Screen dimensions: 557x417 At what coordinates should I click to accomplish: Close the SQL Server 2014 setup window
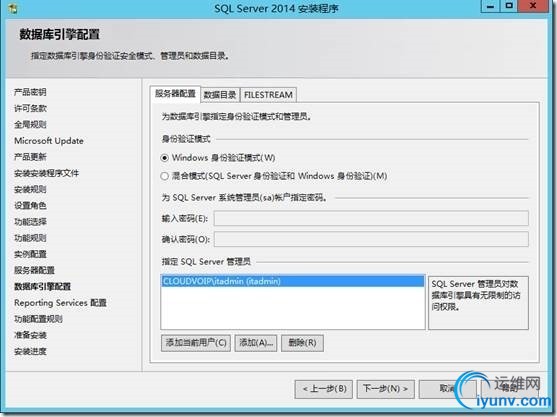[532, 6]
